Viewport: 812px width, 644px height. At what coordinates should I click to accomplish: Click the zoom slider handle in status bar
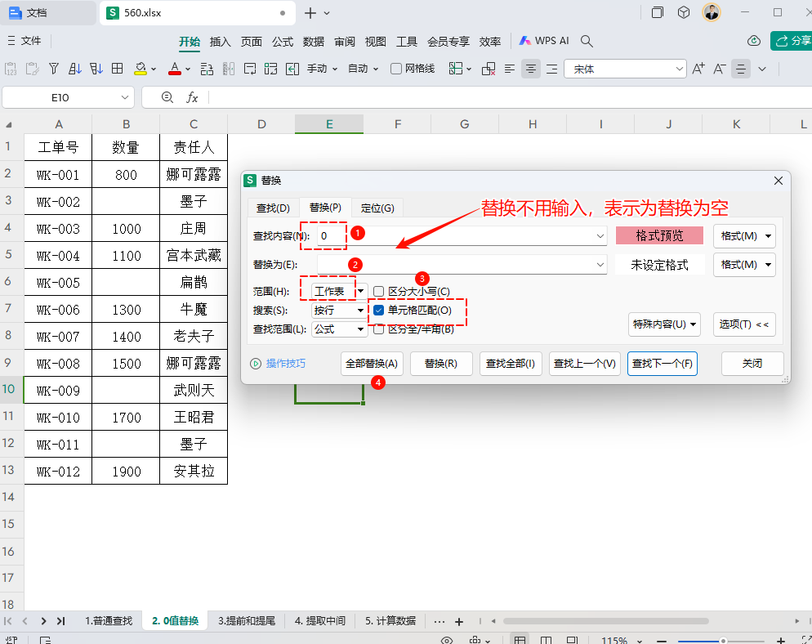pyautogui.click(x=723, y=642)
